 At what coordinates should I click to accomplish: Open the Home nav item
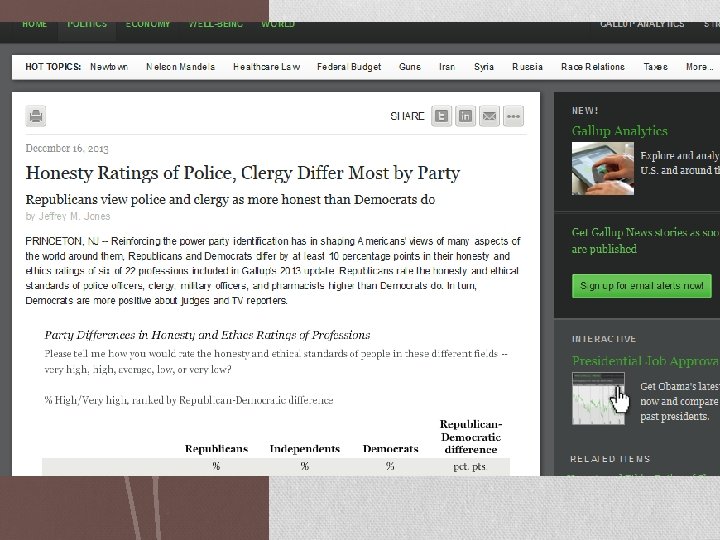(34, 24)
